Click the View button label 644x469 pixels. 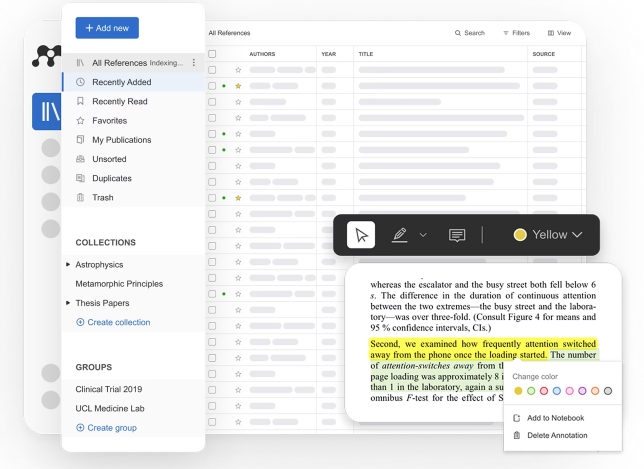tap(564, 33)
